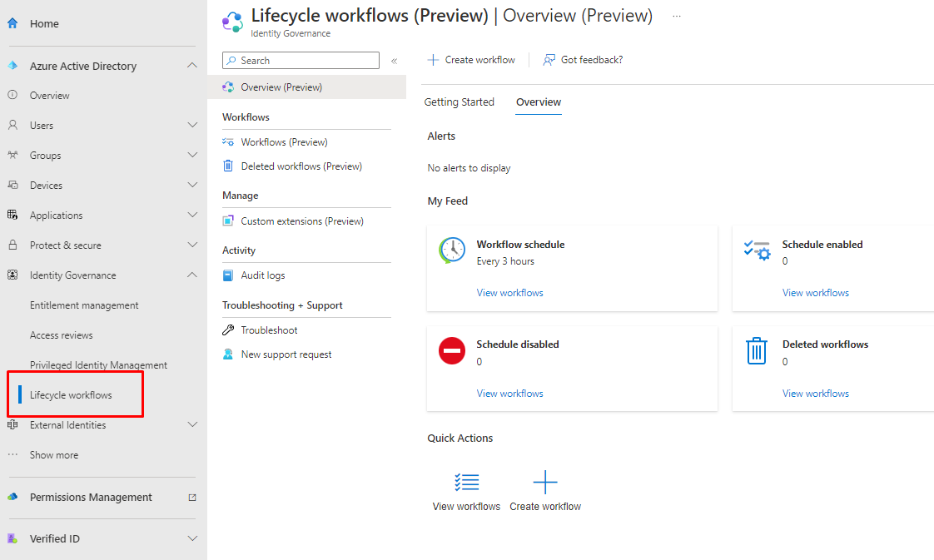Open Workflows (Preview) menu item
934x560 pixels.
click(x=284, y=142)
